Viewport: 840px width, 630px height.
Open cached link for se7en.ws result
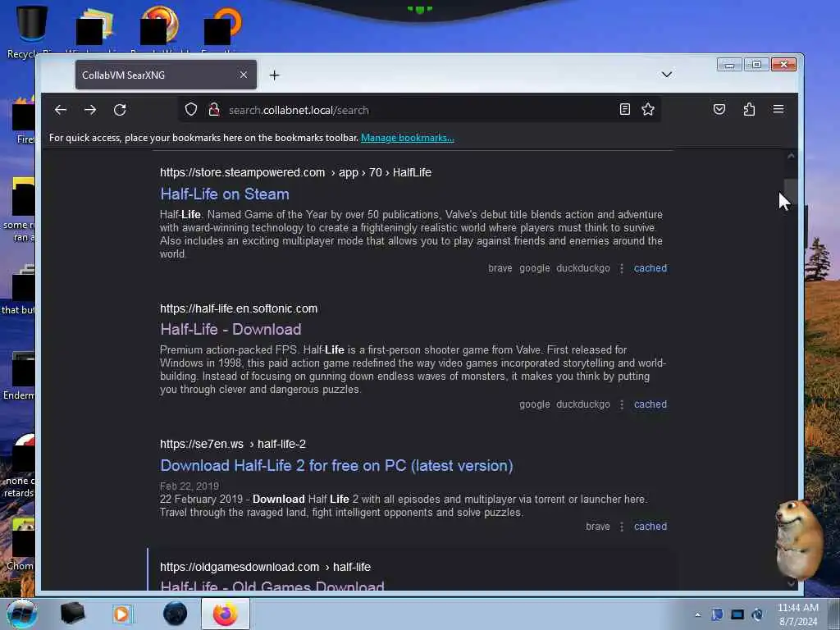(x=651, y=527)
